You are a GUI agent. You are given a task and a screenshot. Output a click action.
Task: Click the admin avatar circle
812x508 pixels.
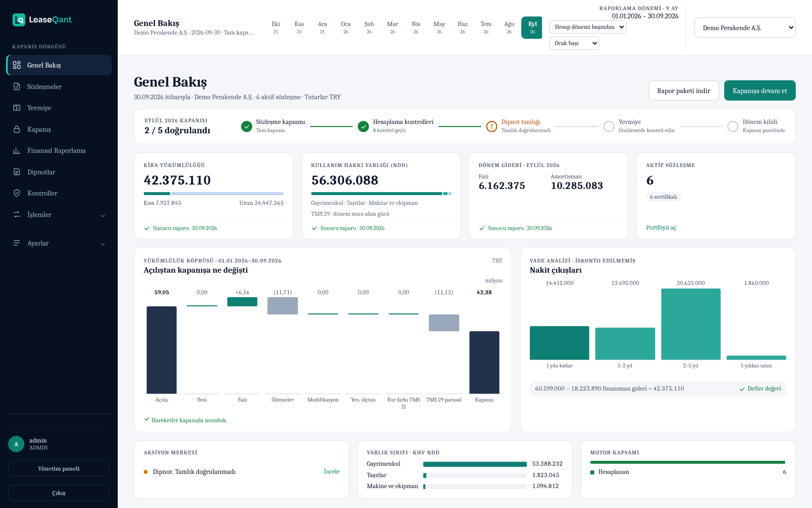tap(16, 444)
